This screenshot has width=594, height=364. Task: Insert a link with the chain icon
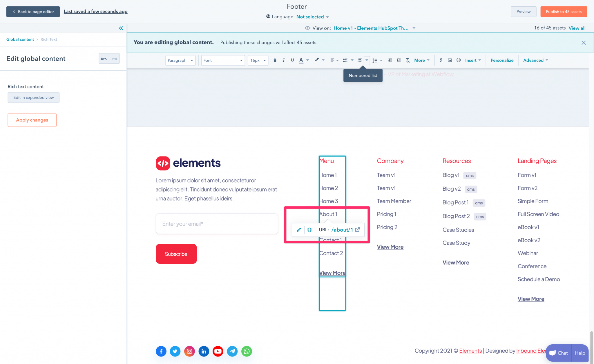(x=441, y=60)
